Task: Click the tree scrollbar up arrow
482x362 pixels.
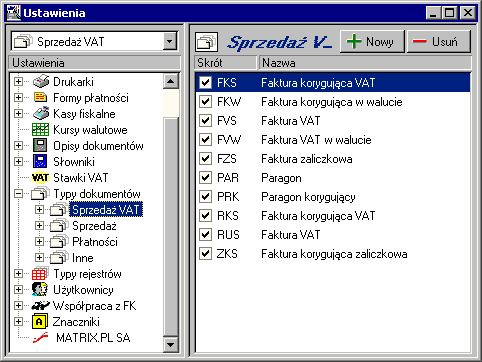Action: click(171, 81)
